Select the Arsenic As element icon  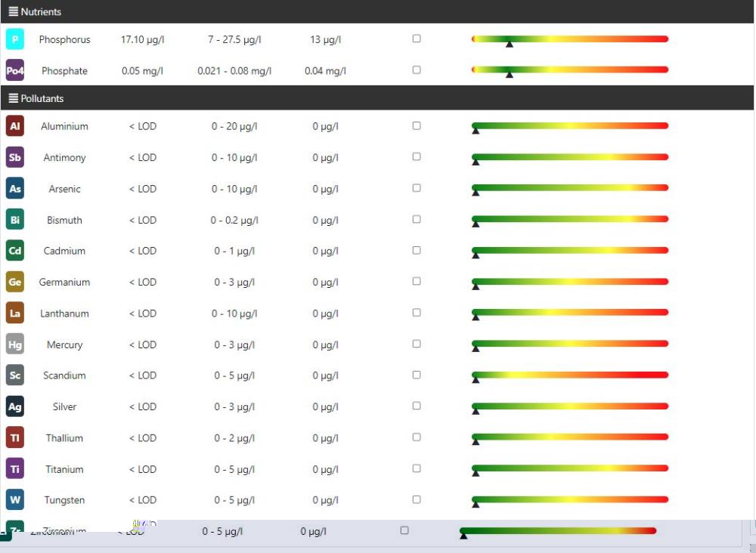point(15,189)
